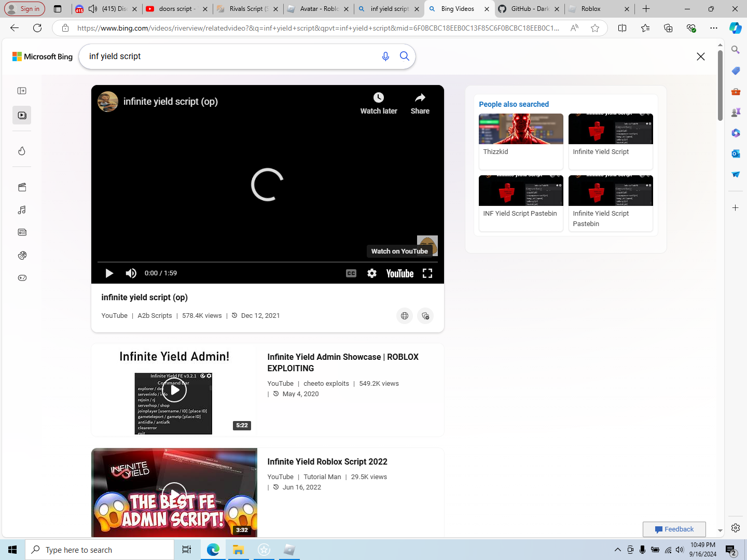Viewport: 747px width, 560px height.
Task: Show hidden system tray icons chevron
Action: click(617, 550)
